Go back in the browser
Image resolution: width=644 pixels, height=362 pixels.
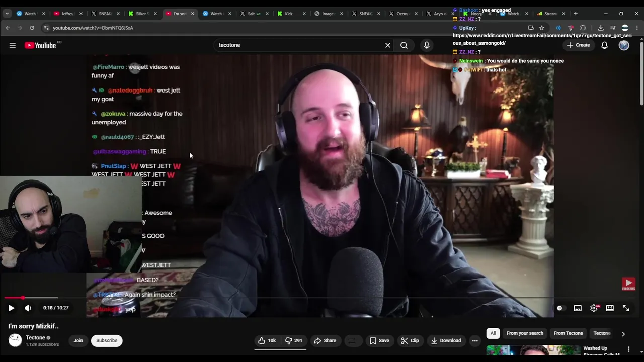(x=8, y=28)
